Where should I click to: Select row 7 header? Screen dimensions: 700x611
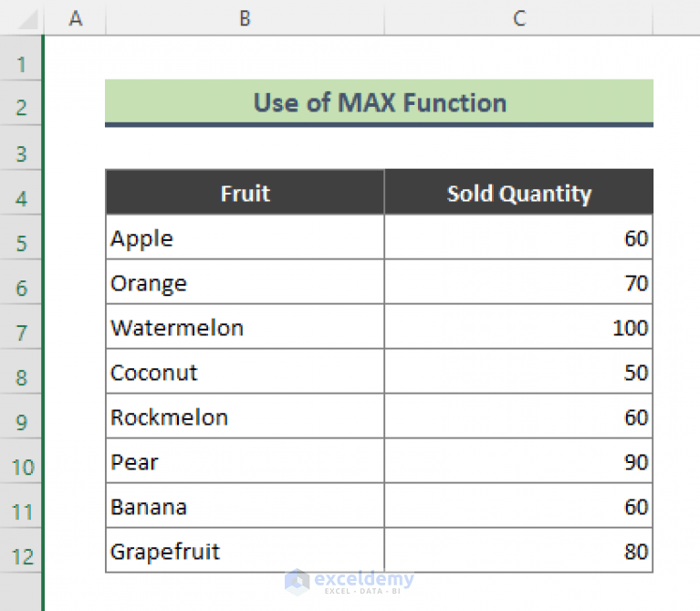click(21, 327)
